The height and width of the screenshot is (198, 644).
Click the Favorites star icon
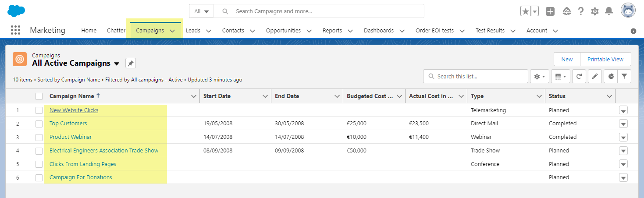point(525,11)
